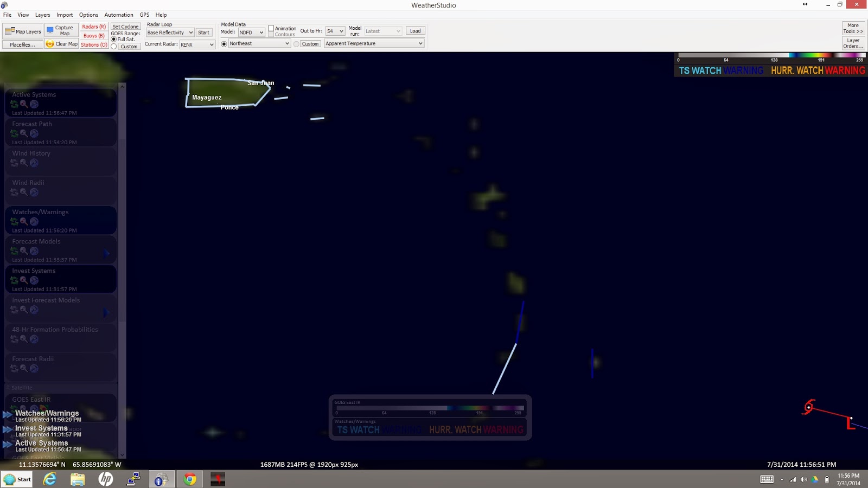Viewport: 868px width, 488px height.
Task: Click the Capture Map button
Action: point(61,30)
